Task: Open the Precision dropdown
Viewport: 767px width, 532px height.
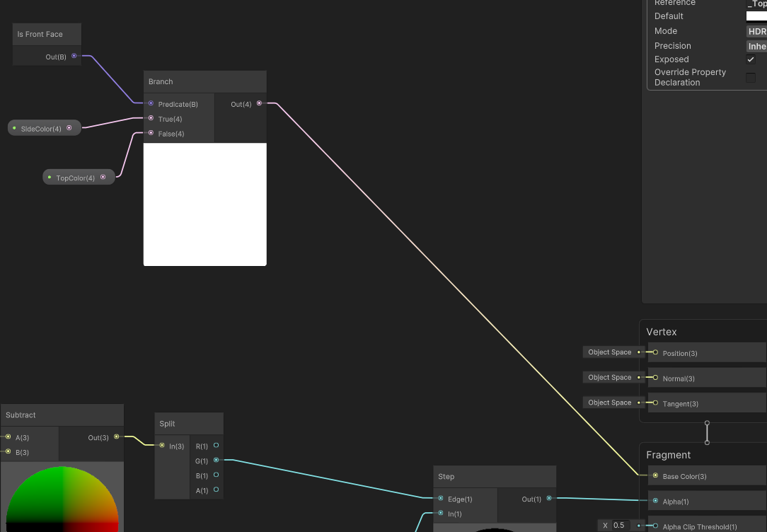Action: (x=756, y=46)
